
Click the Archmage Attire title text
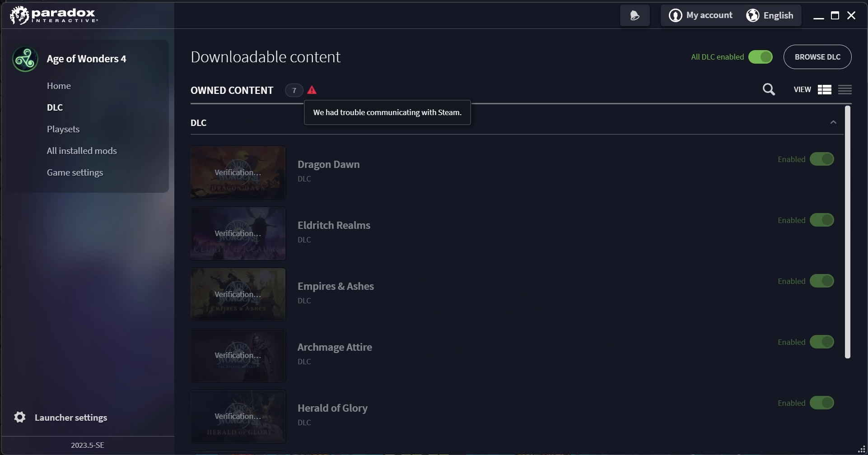click(x=335, y=347)
